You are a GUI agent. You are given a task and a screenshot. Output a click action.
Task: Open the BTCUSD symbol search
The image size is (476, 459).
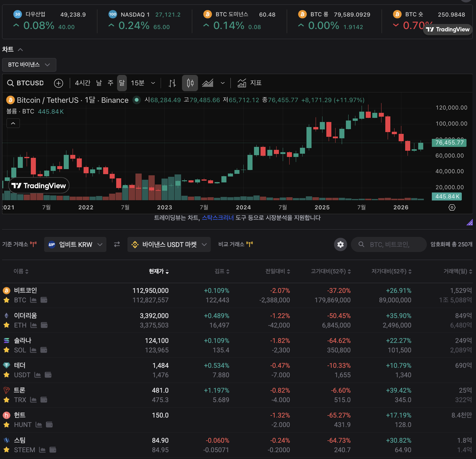tap(25, 83)
